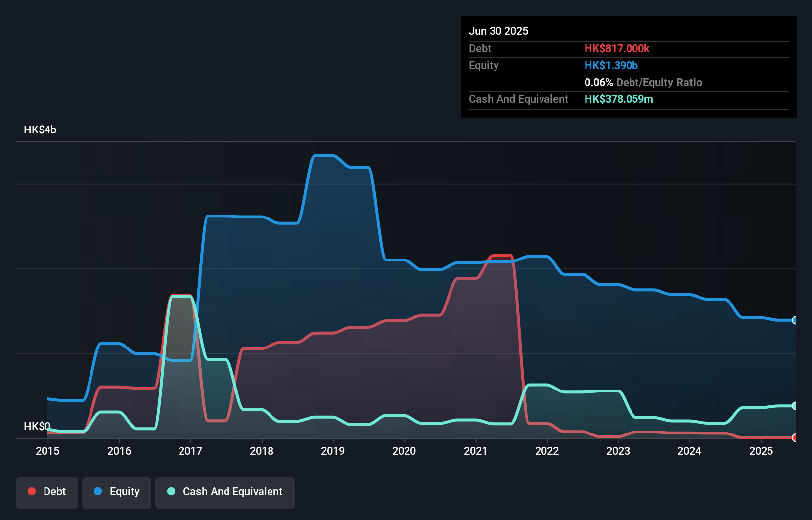Click the red Debt legend dot

(x=32, y=491)
